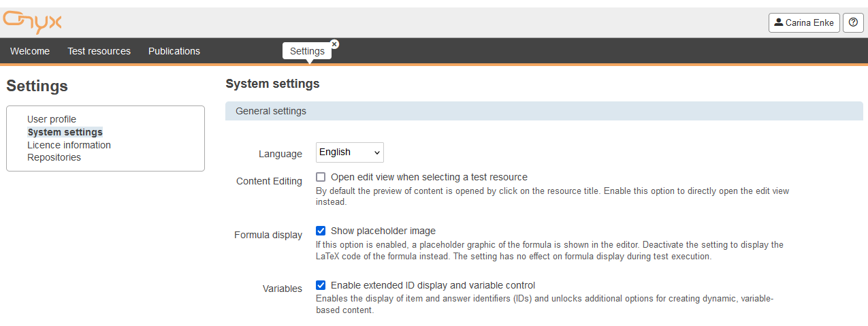This screenshot has height=326, width=868.
Task: Go to the Welcome tab
Action: (x=30, y=51)
